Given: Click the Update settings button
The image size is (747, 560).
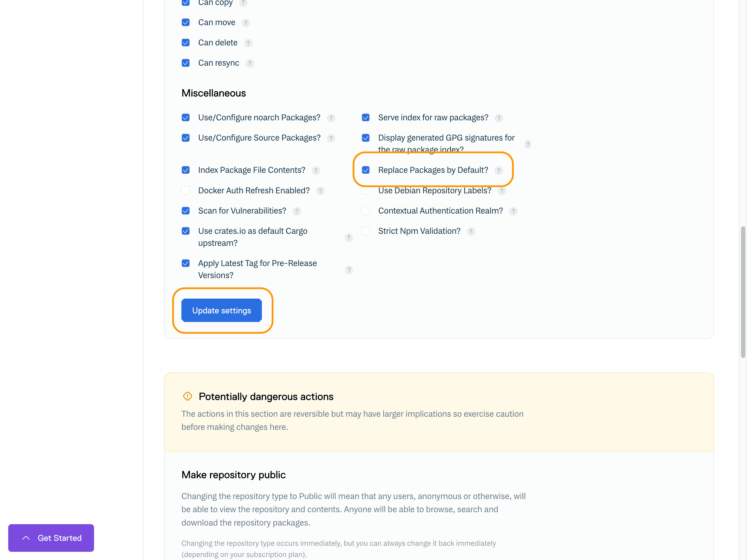Looking at the screenshot, I should tap(221, 310).
